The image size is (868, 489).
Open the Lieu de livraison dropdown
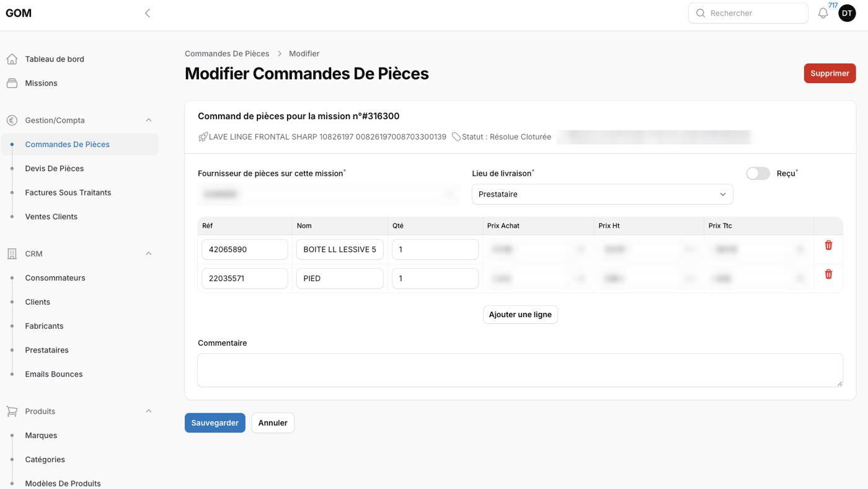pyautogui.click(x=602, y=194)
